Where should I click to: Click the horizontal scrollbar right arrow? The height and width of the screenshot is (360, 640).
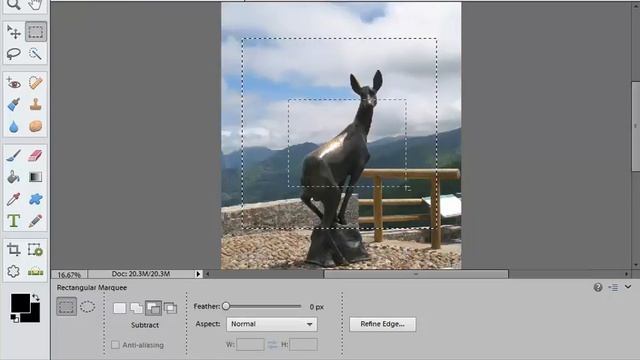[627, 274]
